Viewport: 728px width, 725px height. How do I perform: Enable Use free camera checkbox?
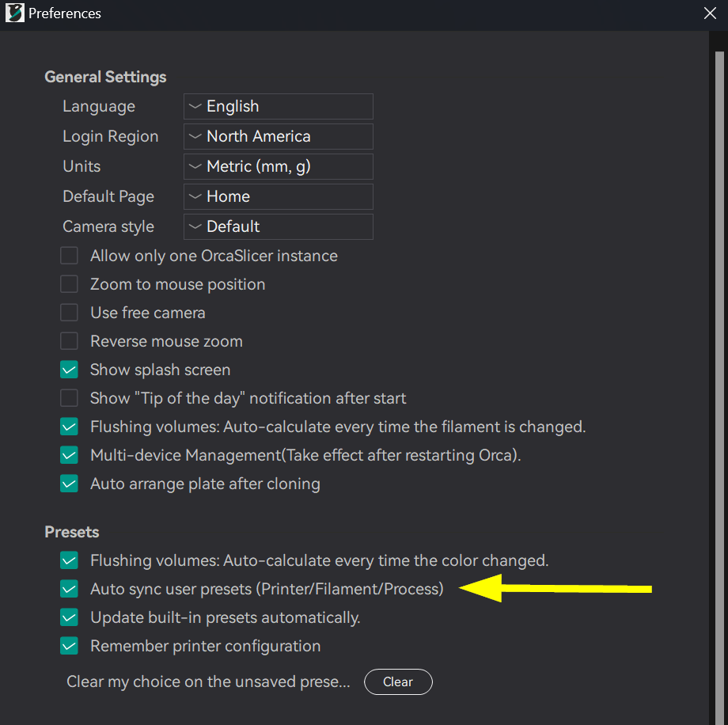(x=69, y=313)
